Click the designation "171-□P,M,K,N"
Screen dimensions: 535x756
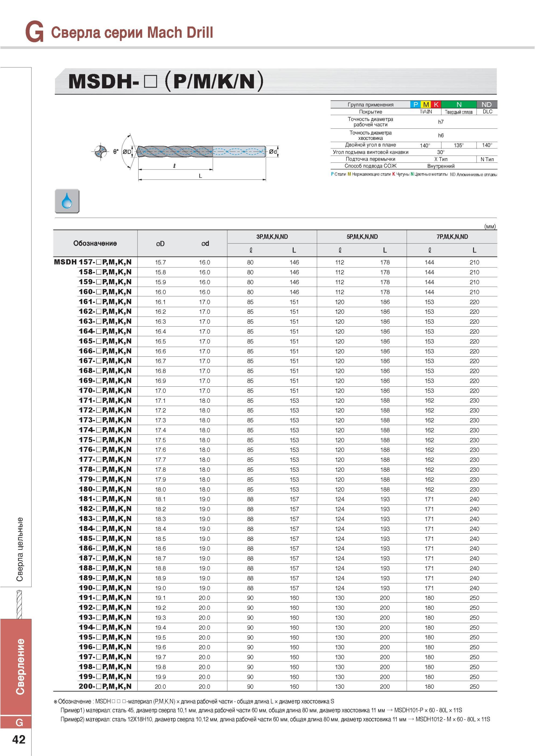coord(105,400)
